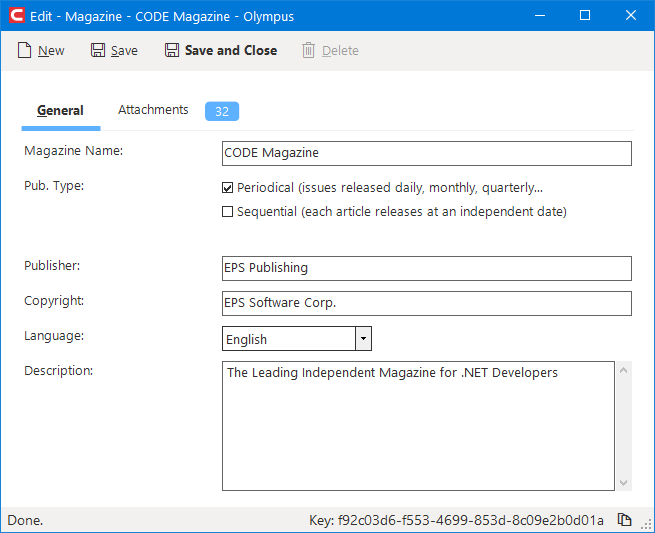The width and height of the screenshot is (655, 533).
Task: Click the Save floppy disk icon
Action: click(98, 50)
